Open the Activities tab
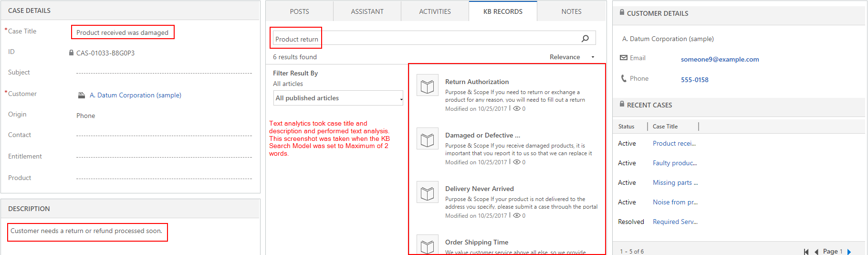 pyautogui.click(x=435, y=11)
